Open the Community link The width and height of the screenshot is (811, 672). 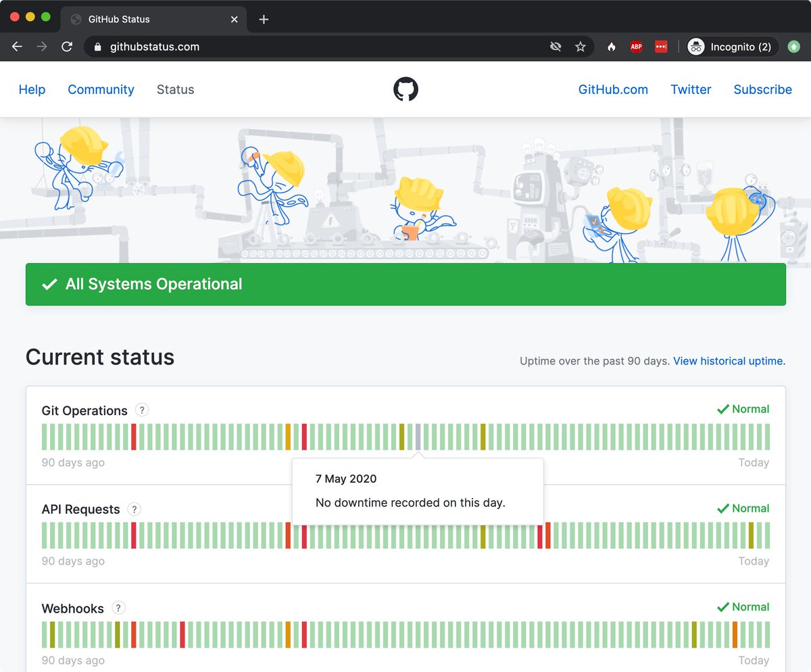101,89
